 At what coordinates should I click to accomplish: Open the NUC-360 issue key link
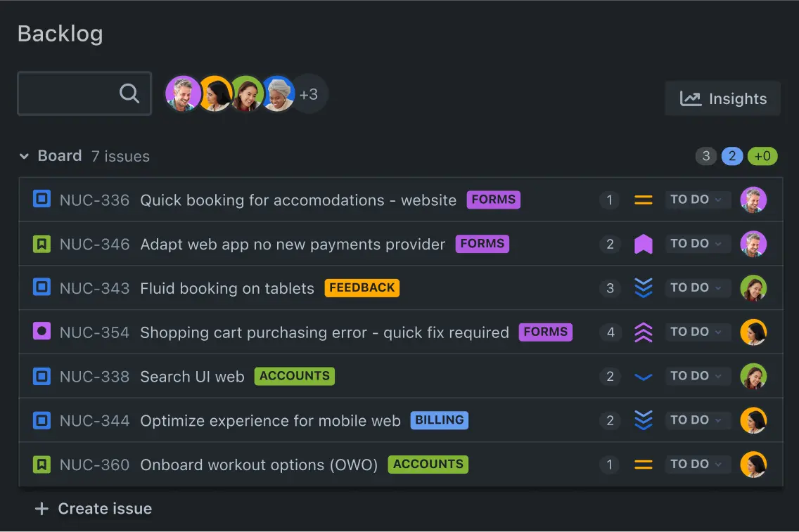(x=94, y=465)
